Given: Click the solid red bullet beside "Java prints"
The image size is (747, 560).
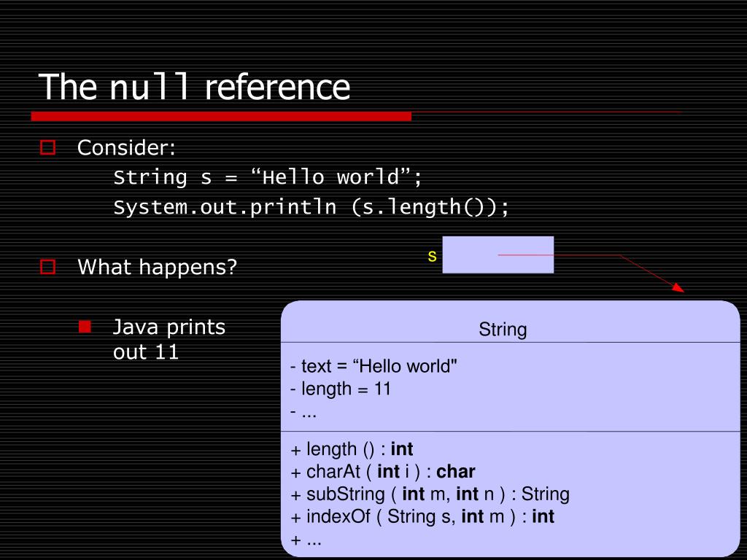Looking at the screenshot, I should pos(85,327).
